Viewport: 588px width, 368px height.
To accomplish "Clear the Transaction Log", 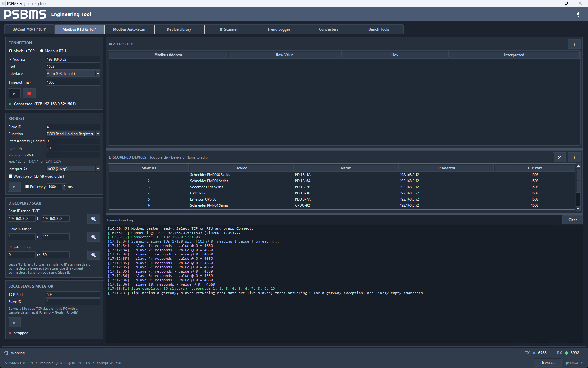I will [x=572, y=220].
